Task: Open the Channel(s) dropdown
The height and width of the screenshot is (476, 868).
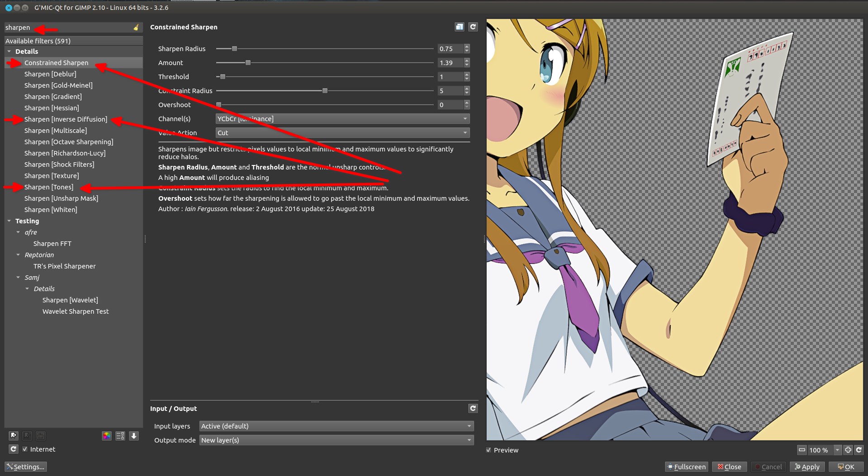Action: pos(342,119)
